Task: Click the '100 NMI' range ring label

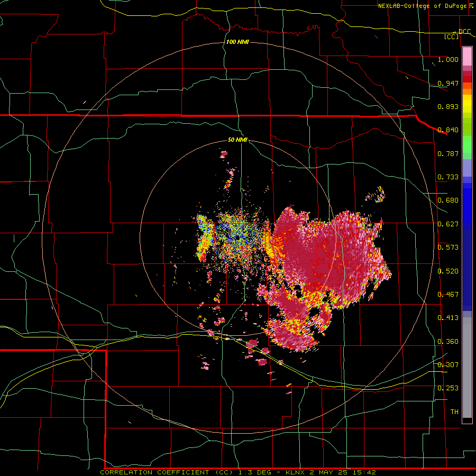Action: point(237,42)
